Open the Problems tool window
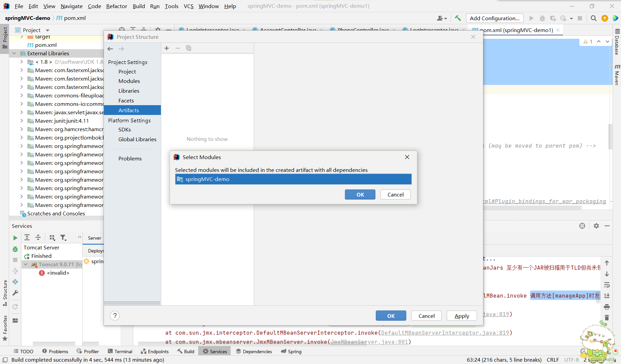 coord(55,351)
